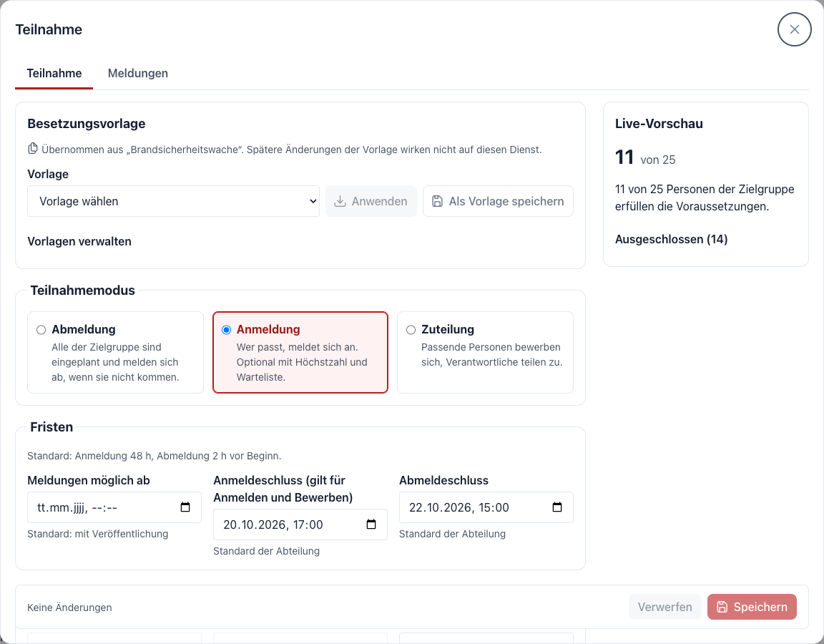Image resolution: width=824 pixels, height=644 pixels.
Task: Open calendar picker for Abmeldeschluss field
Action: click(x=557, y=507)
